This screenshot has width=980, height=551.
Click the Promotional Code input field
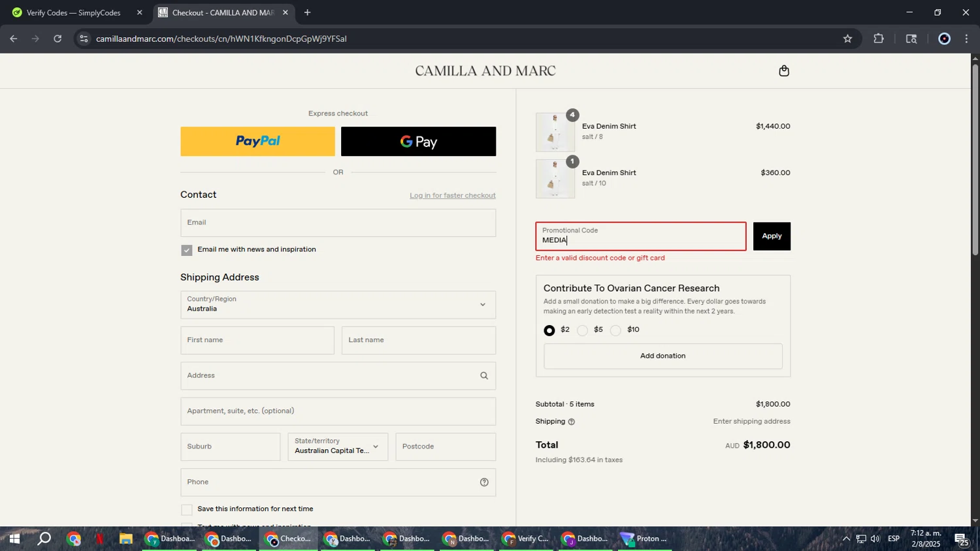[x=641, y=236]
